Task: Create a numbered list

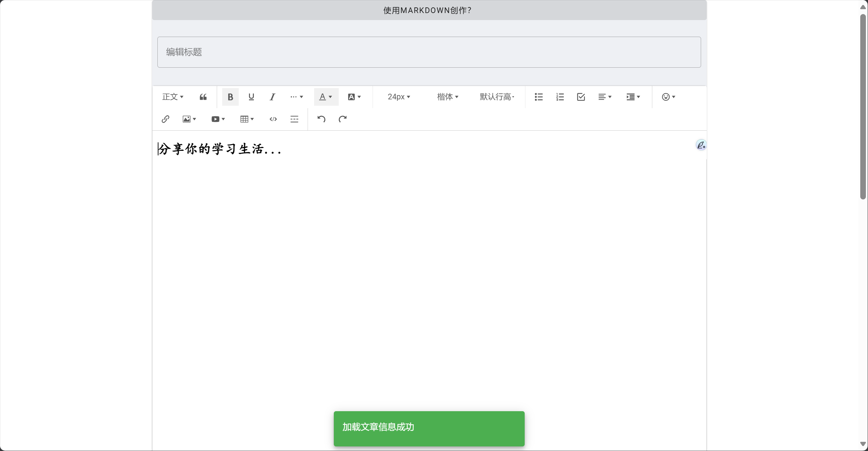Action: pyautogui.click(x=560, y=97)
